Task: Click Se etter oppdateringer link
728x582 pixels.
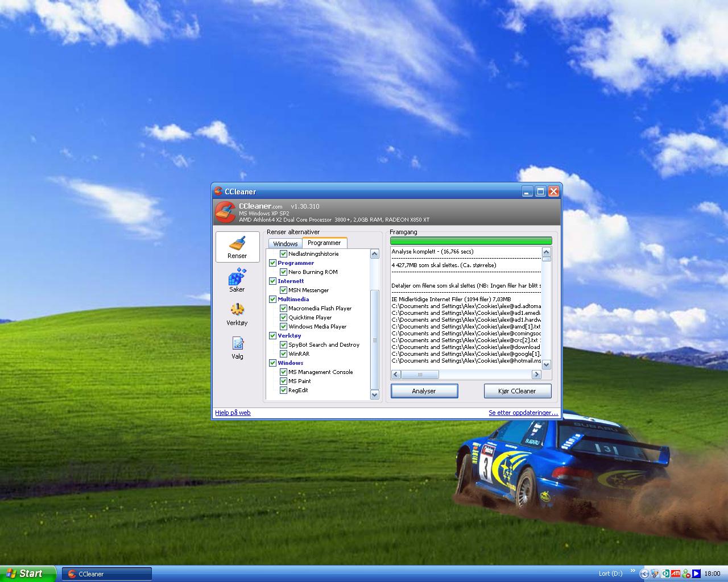Action: coord(523,413)
